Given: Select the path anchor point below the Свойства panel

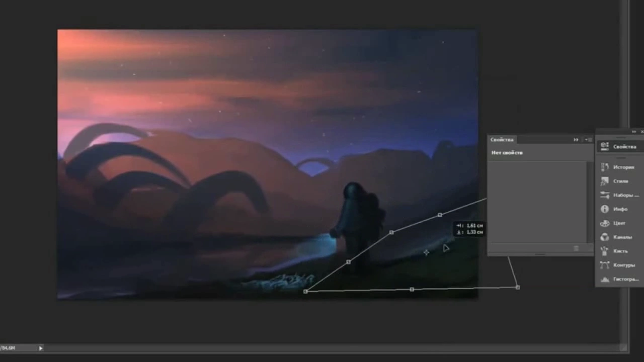Looking at the screenshot, I should [x=518, y=287].
